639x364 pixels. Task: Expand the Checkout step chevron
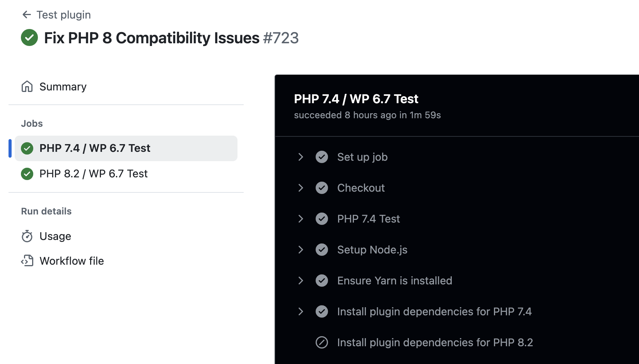[x=301, y=188]
